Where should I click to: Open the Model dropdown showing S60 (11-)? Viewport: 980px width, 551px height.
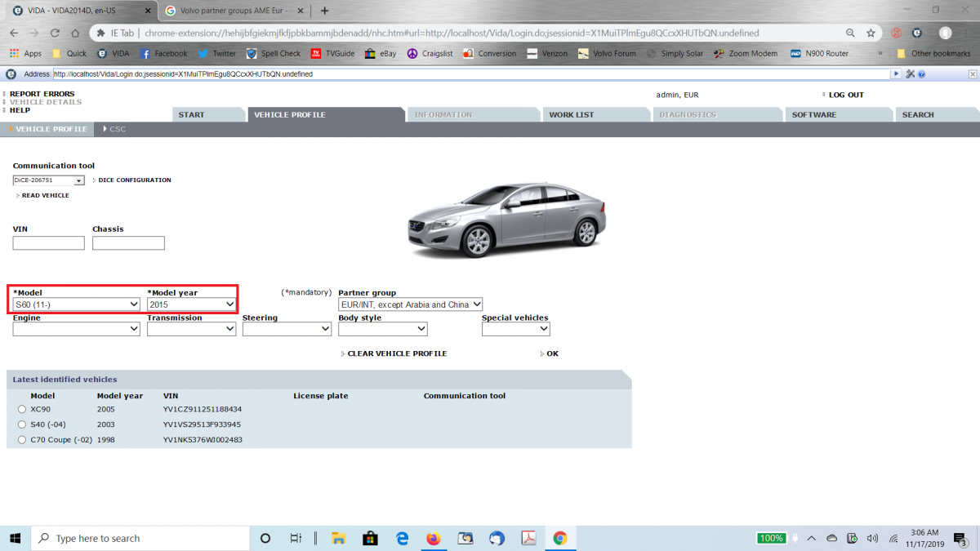[76, 304]
